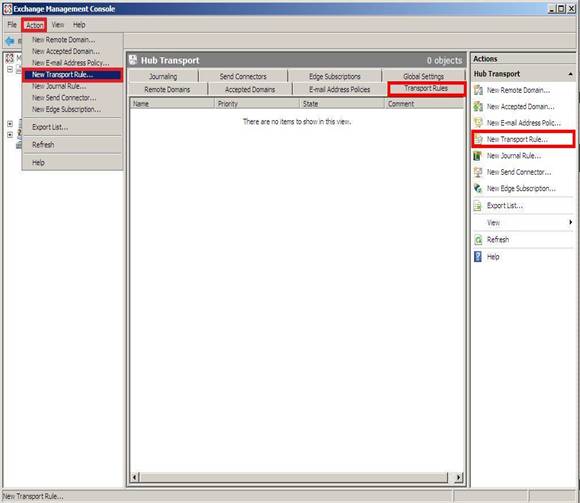
Task: Collapse the top tree node with minus box
Action: coord(10,69)
